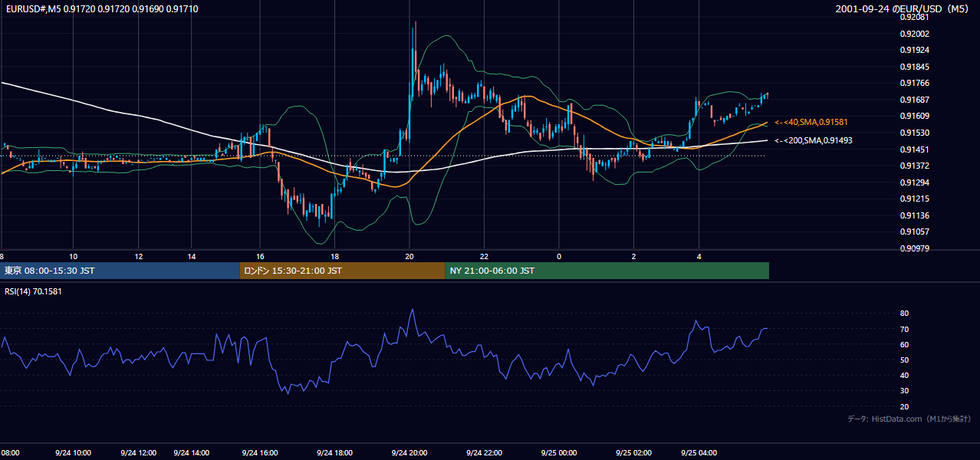Click the RSI(14) 70.1581 indicator label
The height and width of the screenshot is (460, 980).
click(x=33, y=291)
